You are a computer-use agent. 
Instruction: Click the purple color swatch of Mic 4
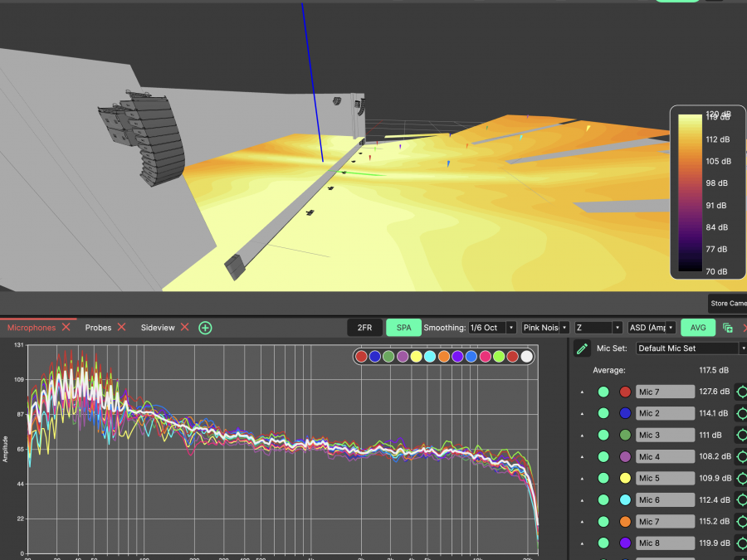(x=625, y=456)
